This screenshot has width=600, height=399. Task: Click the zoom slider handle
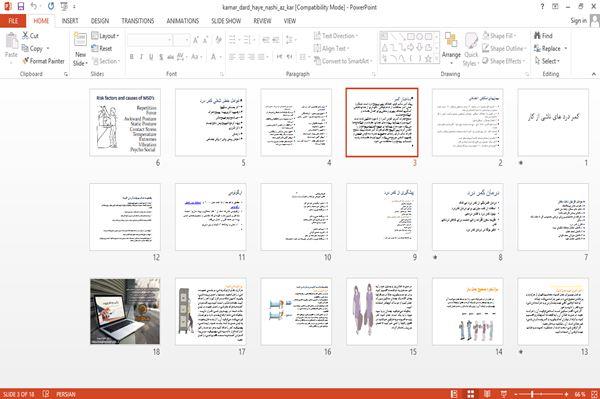tap(532, 394)
